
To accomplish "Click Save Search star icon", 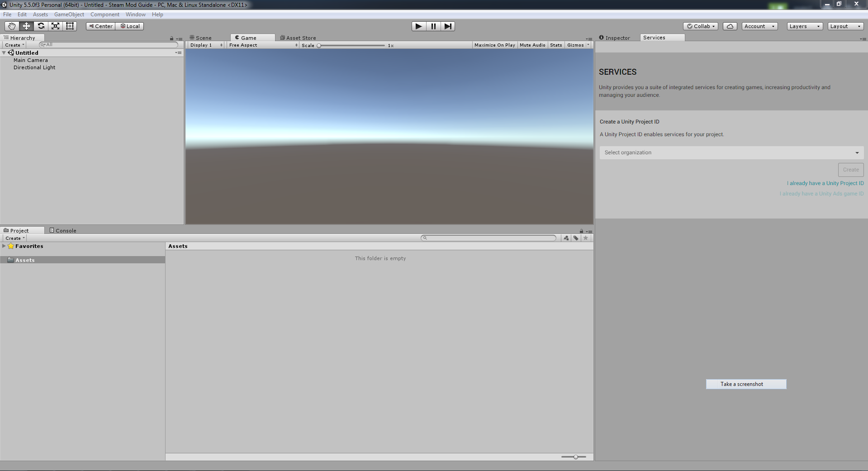I will coord(586,238).
